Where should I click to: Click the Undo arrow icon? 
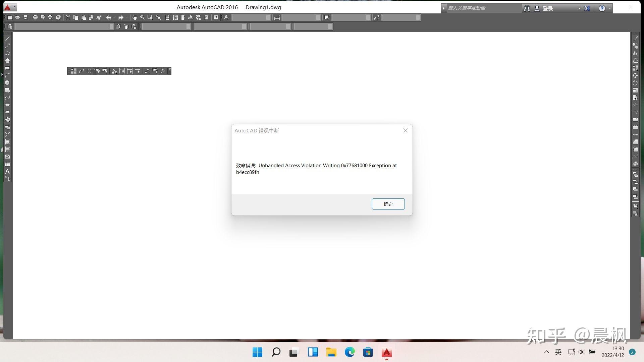(x=109, y=17)
